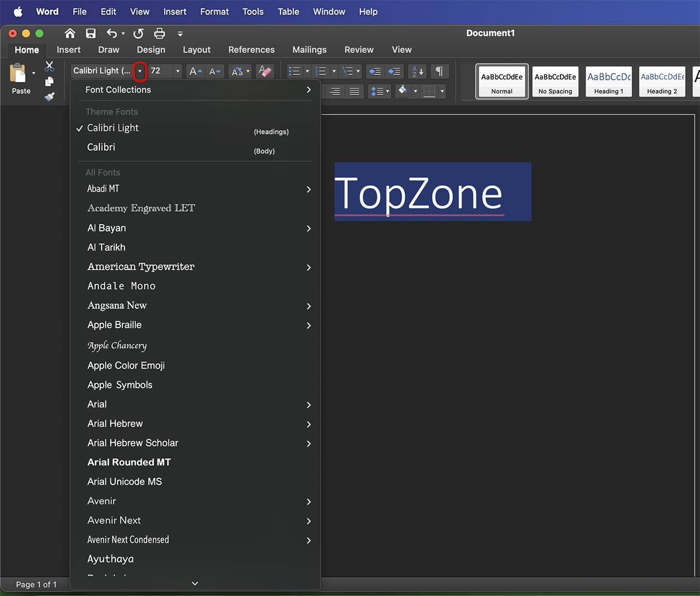
Task: Apply shading with the paint bucket icon
Action: click(402, 91)
